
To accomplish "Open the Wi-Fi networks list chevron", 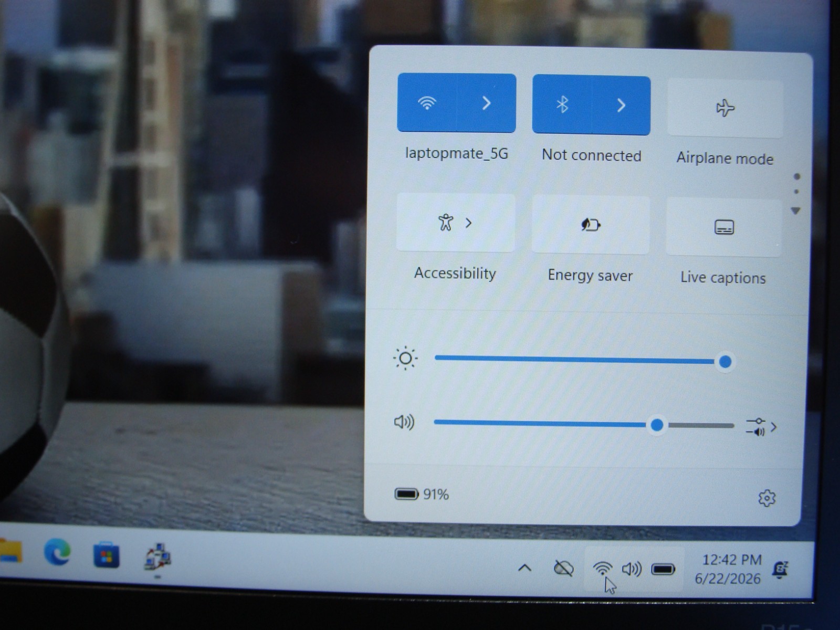I will [487, 103].
